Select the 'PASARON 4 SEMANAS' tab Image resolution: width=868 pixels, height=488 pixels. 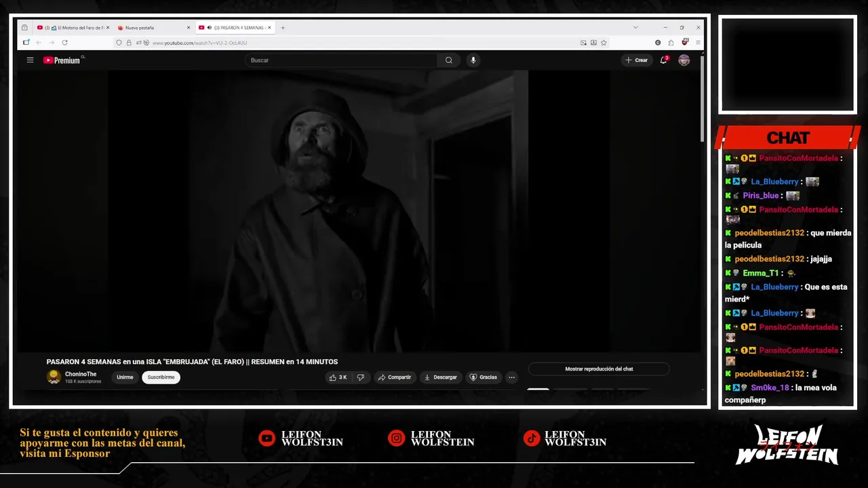[x=235, y=28]
